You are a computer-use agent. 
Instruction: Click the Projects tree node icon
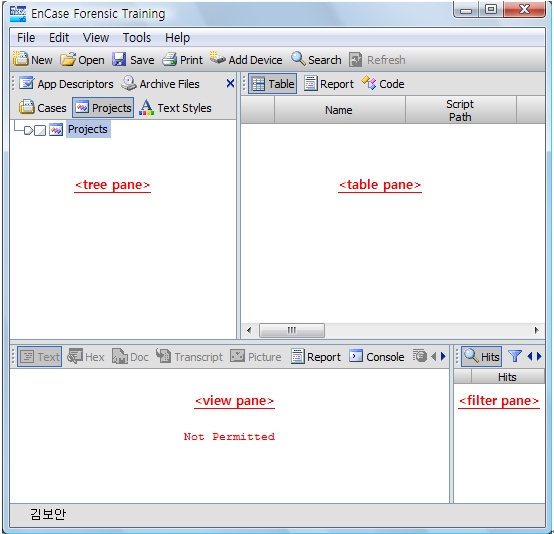pos(56,130)
